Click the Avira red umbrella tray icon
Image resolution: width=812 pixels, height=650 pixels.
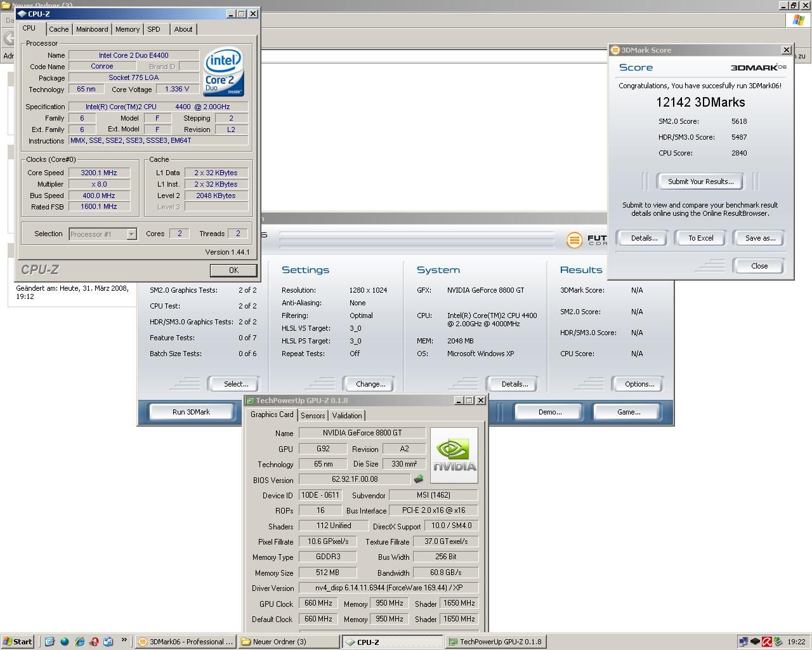[766, 642]
